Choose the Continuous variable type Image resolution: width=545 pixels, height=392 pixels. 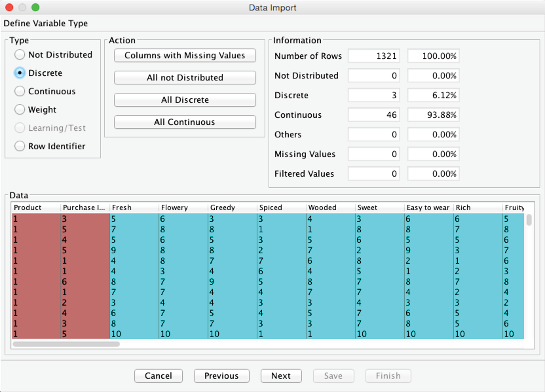[20, 92]
